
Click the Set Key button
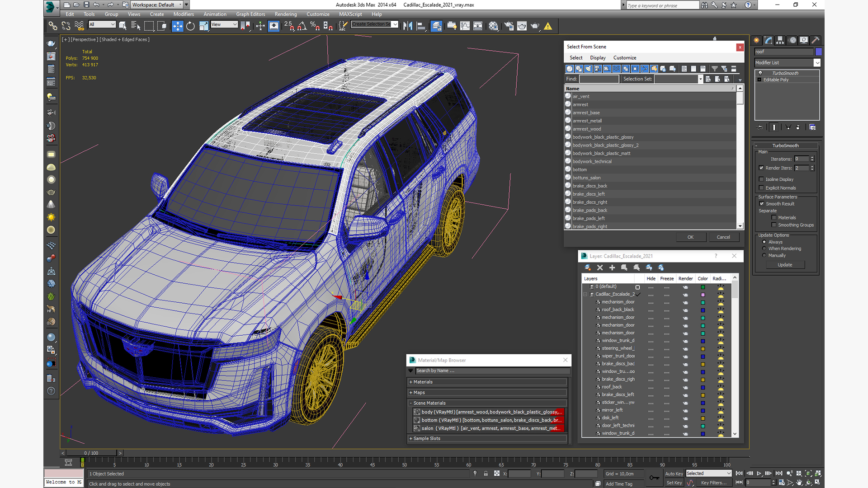[x=674, y=483]
